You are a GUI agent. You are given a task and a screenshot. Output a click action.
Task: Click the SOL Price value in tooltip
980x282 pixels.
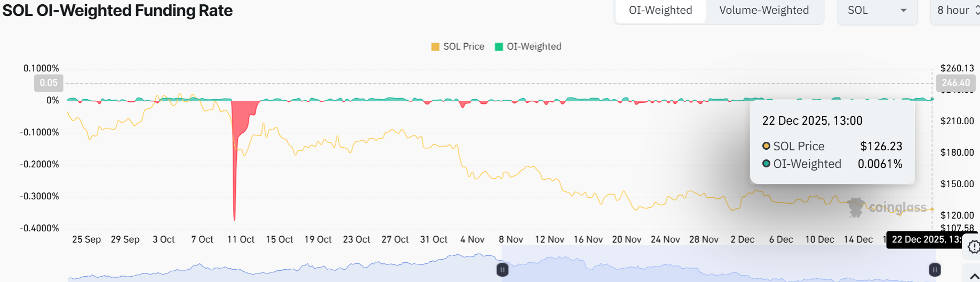tap(881, 146)
